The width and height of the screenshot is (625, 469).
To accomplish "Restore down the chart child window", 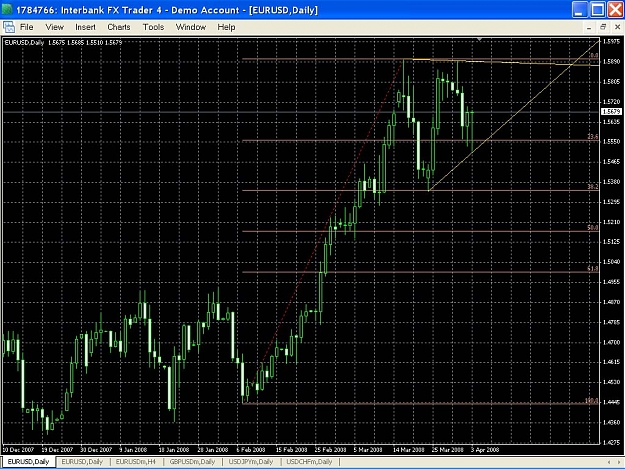I will (603, 27).
